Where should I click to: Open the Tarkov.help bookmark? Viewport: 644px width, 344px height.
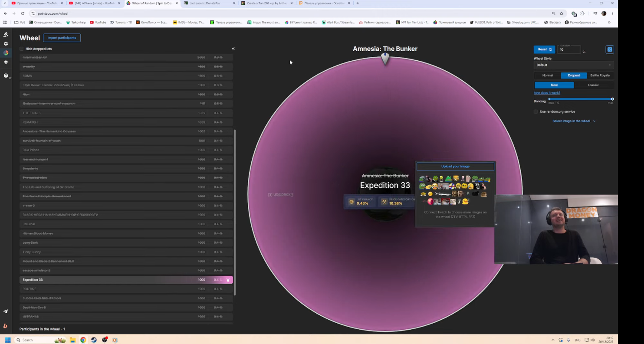coord(76,23)
